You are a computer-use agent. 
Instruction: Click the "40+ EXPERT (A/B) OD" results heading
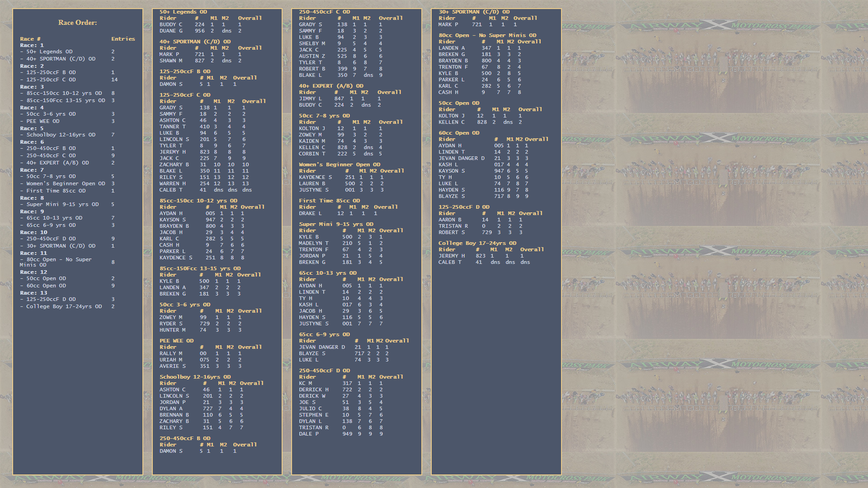click(331, 86)
